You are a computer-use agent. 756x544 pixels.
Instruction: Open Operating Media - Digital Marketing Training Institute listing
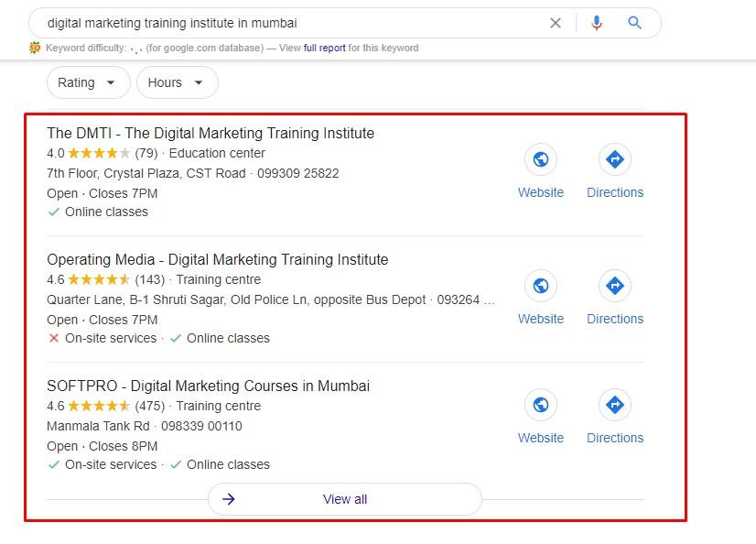218,259
